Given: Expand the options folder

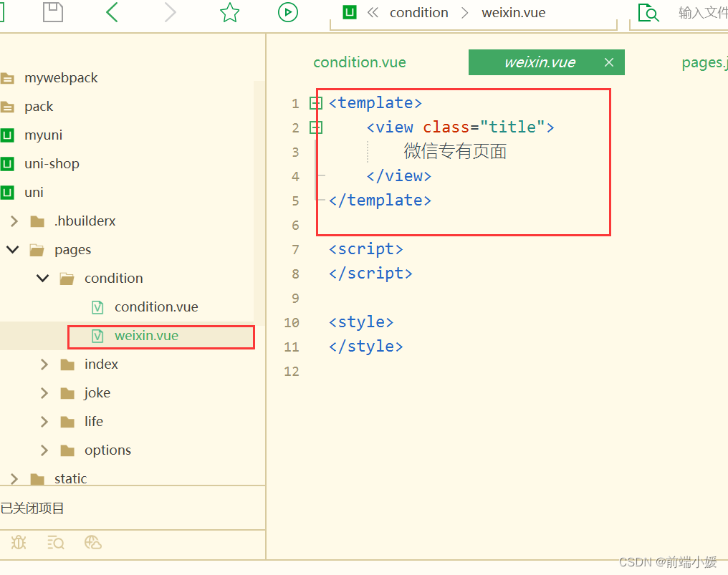Looking at the screenshot, I should pos(44,450).
